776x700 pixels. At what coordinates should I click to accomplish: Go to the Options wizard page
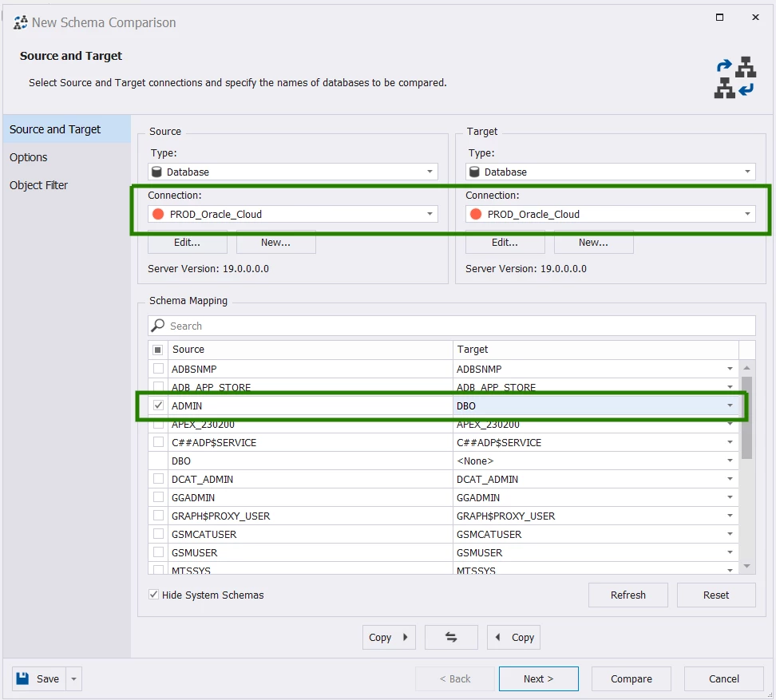pos(67,157)
